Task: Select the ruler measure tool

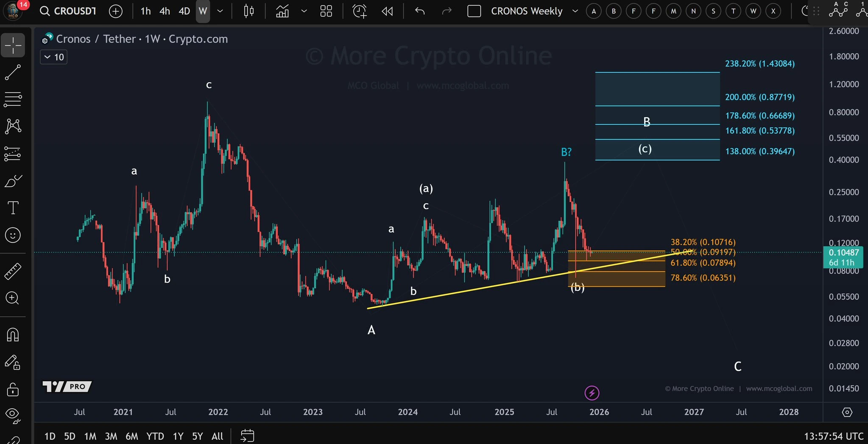Action: pyautogui.click(x=13, y=271)
